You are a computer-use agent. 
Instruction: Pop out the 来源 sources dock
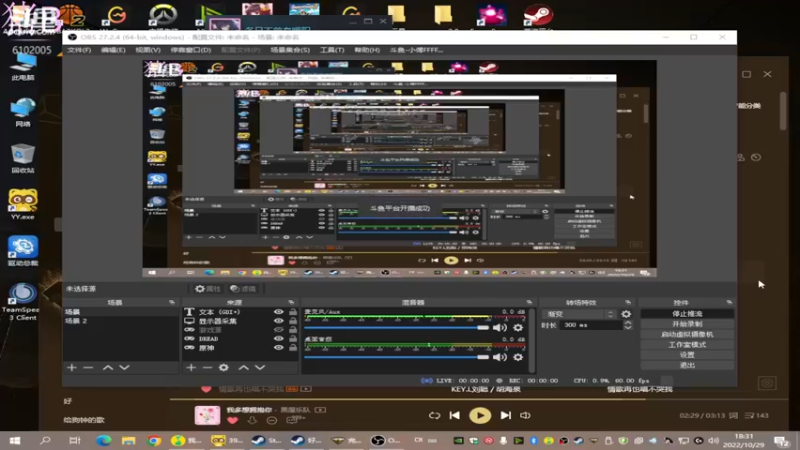coord(291,303)
